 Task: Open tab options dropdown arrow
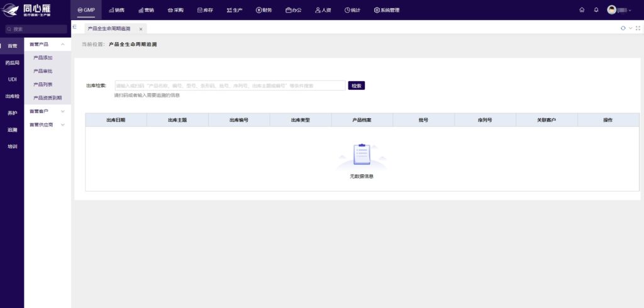630,28
